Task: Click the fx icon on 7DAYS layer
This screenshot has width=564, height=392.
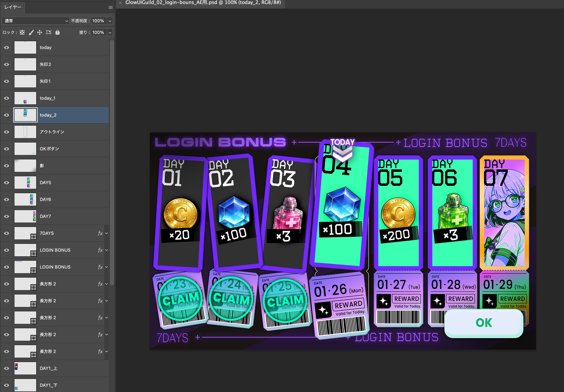Action: pos(100,233)
